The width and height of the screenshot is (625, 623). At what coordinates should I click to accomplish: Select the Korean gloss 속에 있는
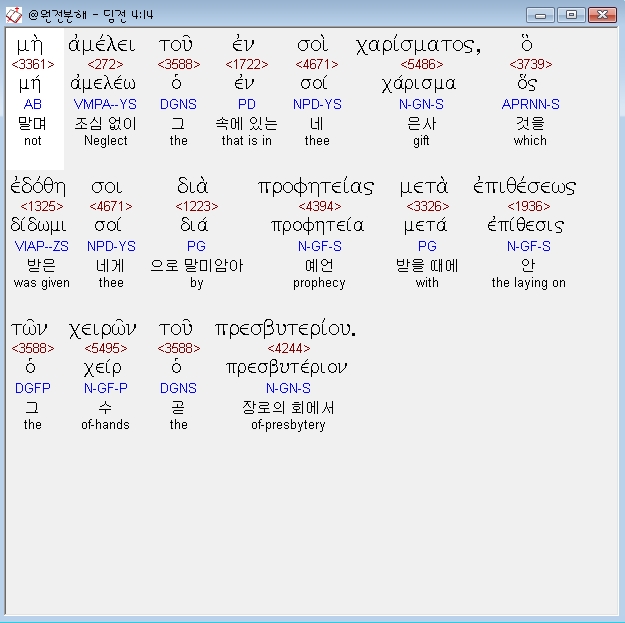point(247,123)
